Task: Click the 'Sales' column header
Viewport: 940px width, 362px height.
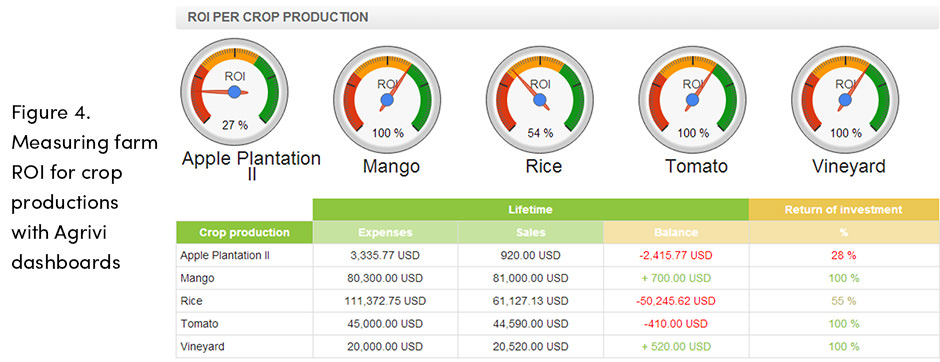Action: 531,233
